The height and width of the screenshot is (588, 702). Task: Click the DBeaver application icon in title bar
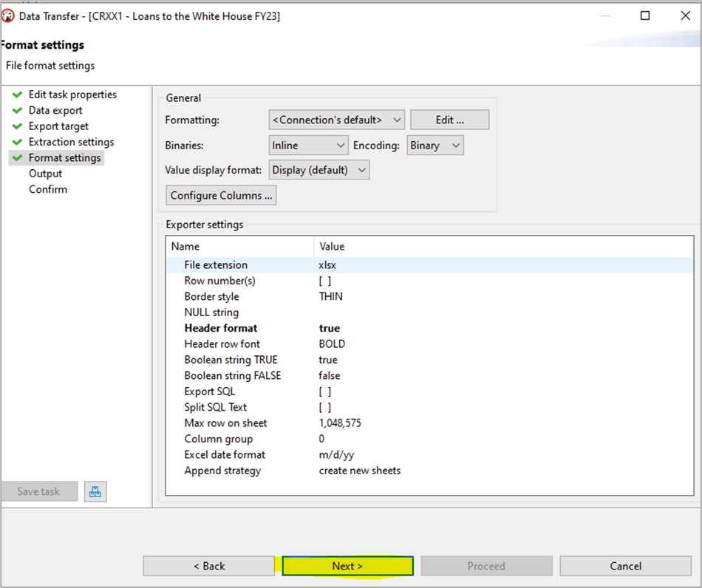pos(7,16)
